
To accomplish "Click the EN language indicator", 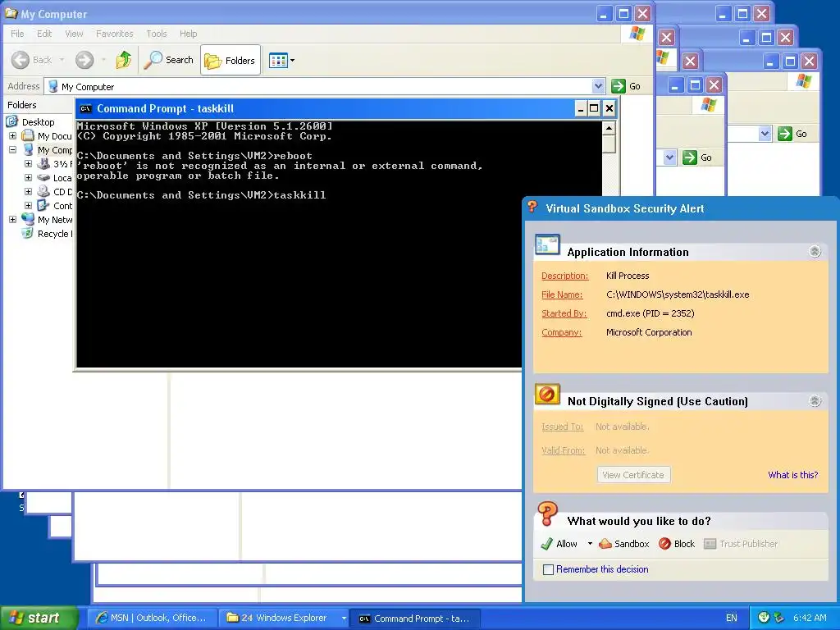I will coord(731,618).
